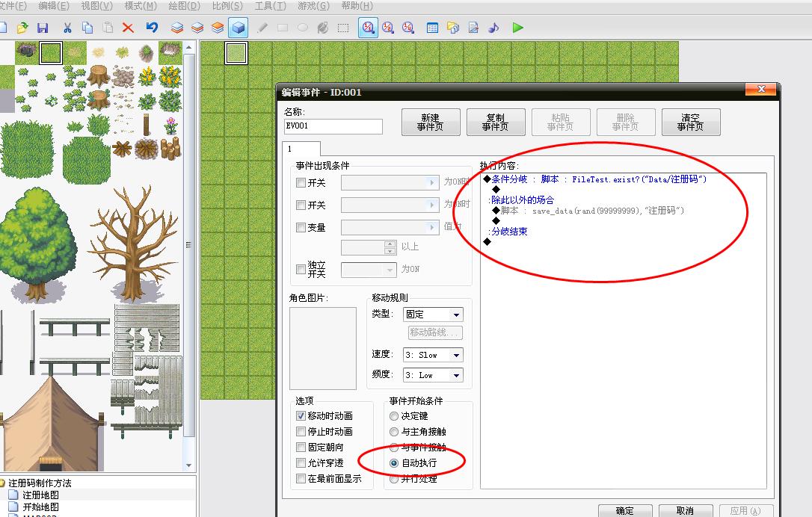Open the Script Editor icon
This screenshot has height=517, width=812.
(473, 28)
